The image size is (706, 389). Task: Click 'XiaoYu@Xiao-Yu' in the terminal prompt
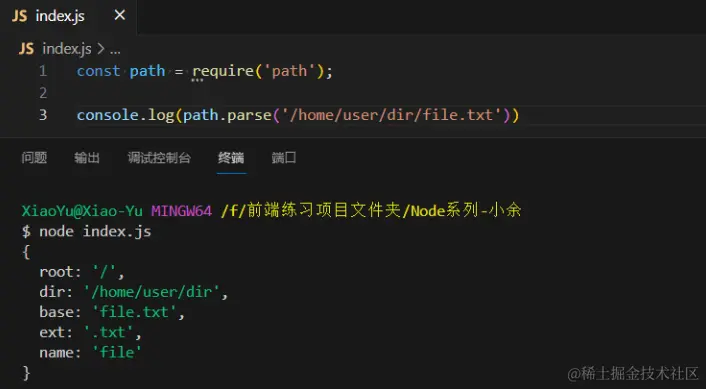click(x=82, y=211)
